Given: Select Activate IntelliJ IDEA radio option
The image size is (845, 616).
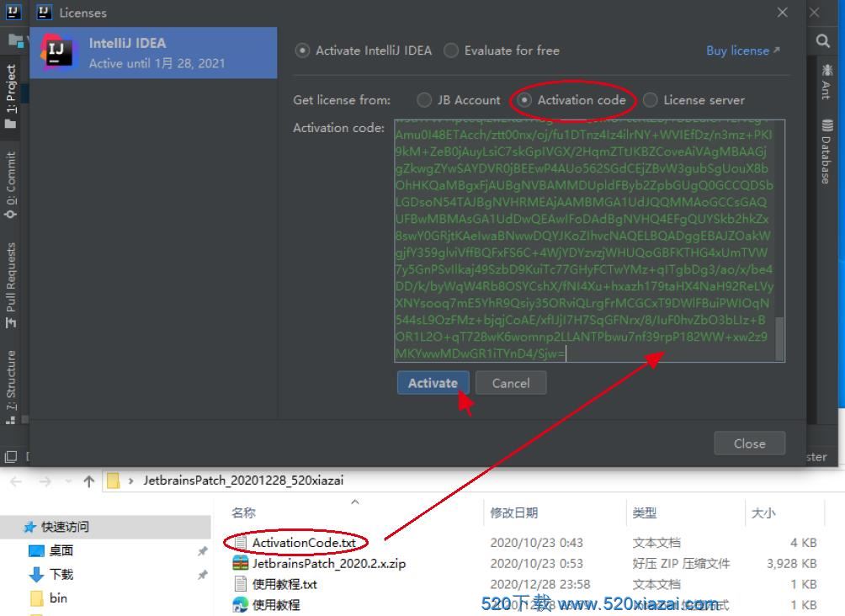Looking at the screenshot, I should pyautogui.click(x=364, y=50).
